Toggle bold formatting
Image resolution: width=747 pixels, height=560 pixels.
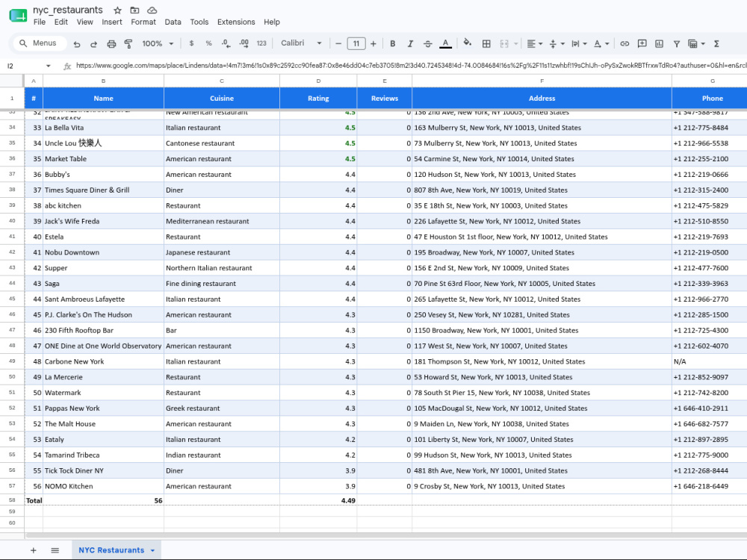coord(393,43)
